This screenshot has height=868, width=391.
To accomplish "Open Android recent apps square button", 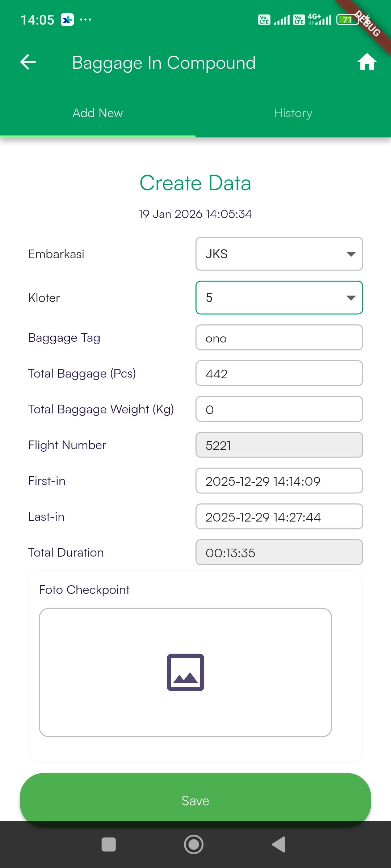I will point(109,845).
